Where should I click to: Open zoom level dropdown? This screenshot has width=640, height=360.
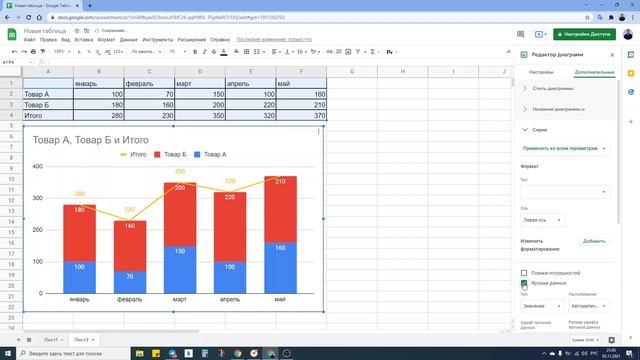click(x=62, y=52)
